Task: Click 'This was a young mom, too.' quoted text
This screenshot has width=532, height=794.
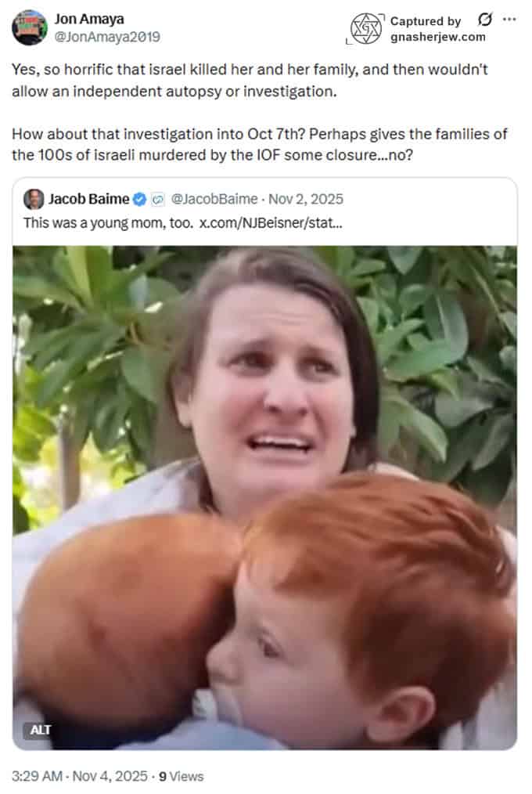Action: 108,223
